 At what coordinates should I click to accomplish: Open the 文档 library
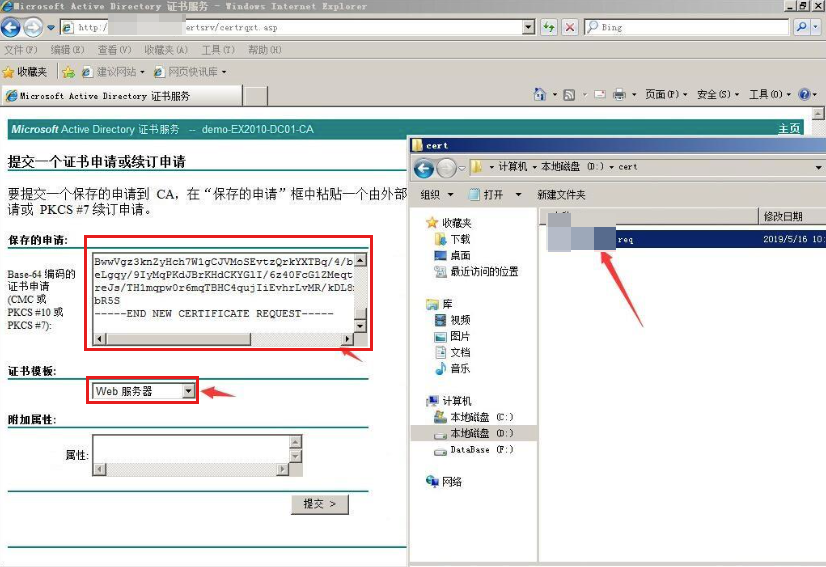pos(460,353)
